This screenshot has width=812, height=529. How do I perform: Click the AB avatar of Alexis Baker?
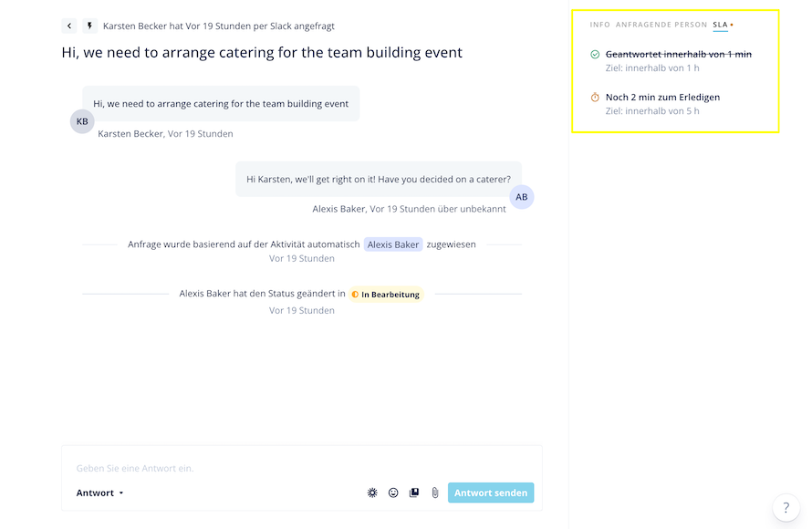[x=522, y=197]
